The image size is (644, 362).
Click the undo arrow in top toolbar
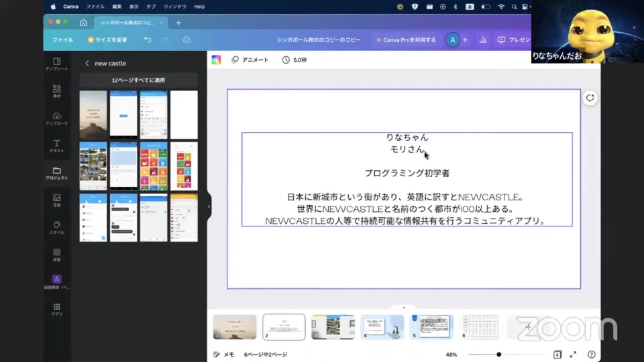coord(148,40)
